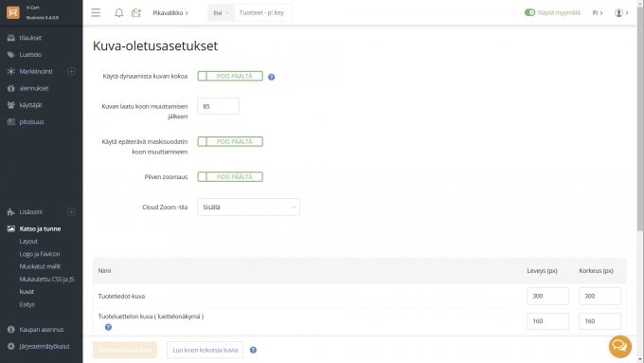Viewport: 644px width, 363px height.
Task: Click the Luo koon kokoisia kuvia button
Action: (x=205, y=351)
